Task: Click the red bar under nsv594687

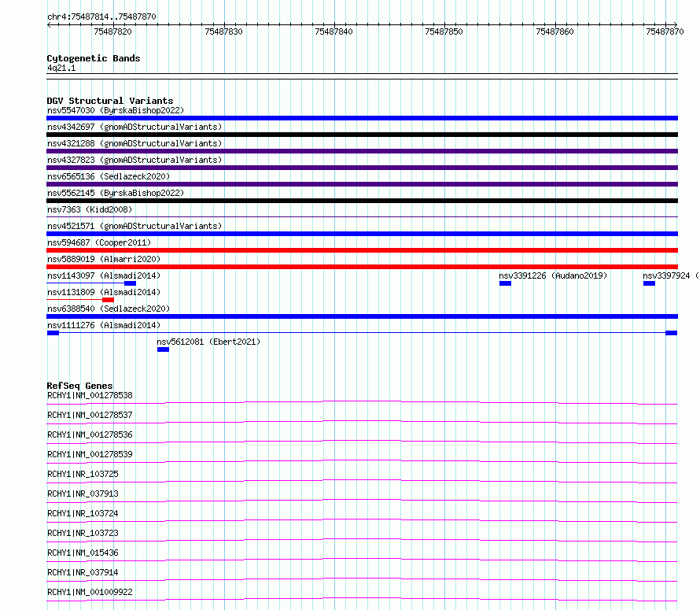Action: pyautogui.click(x=362, y=250)
